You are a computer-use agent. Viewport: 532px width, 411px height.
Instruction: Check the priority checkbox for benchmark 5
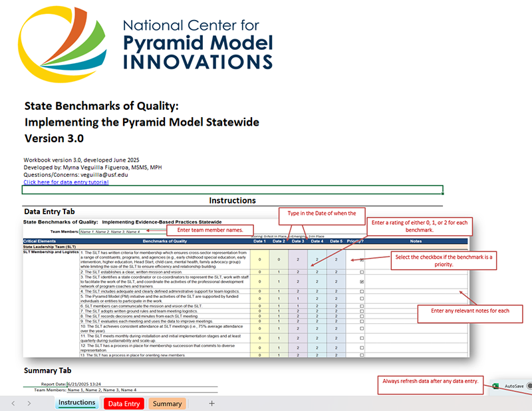(361, 298)
